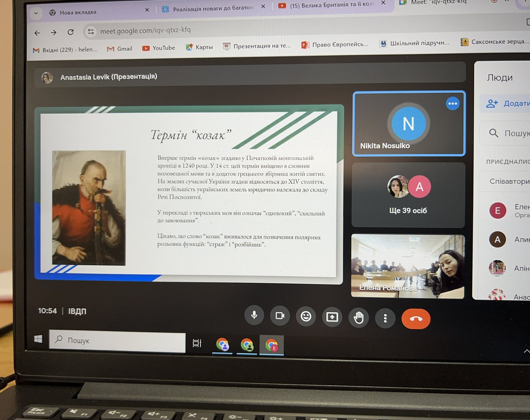
Task: Expand the tab search chevron dropdown
Action: point(36,14)
